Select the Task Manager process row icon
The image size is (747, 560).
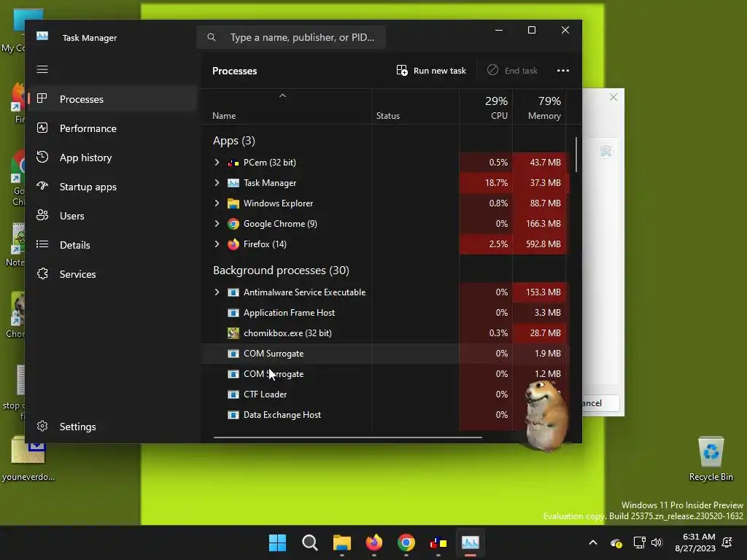(233, 183)
